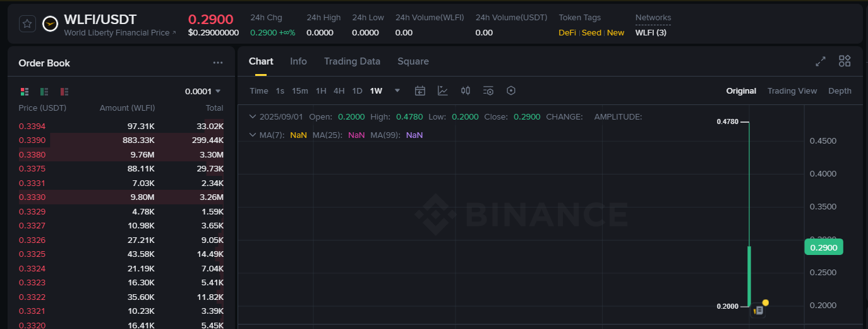Switch to the Info tab
868x329 pixels.
tap(298, 61)
